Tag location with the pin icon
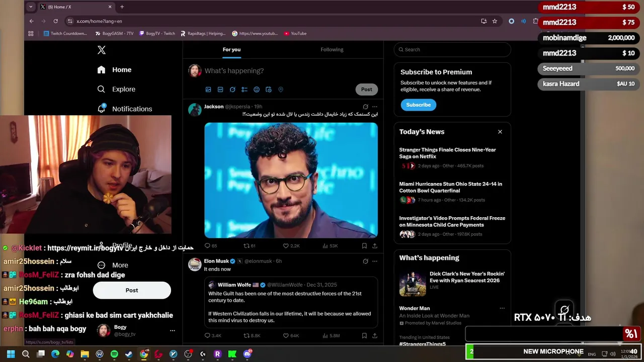Image resolution: width=644 pixels, height=362 pixels. tap(281, 89)
